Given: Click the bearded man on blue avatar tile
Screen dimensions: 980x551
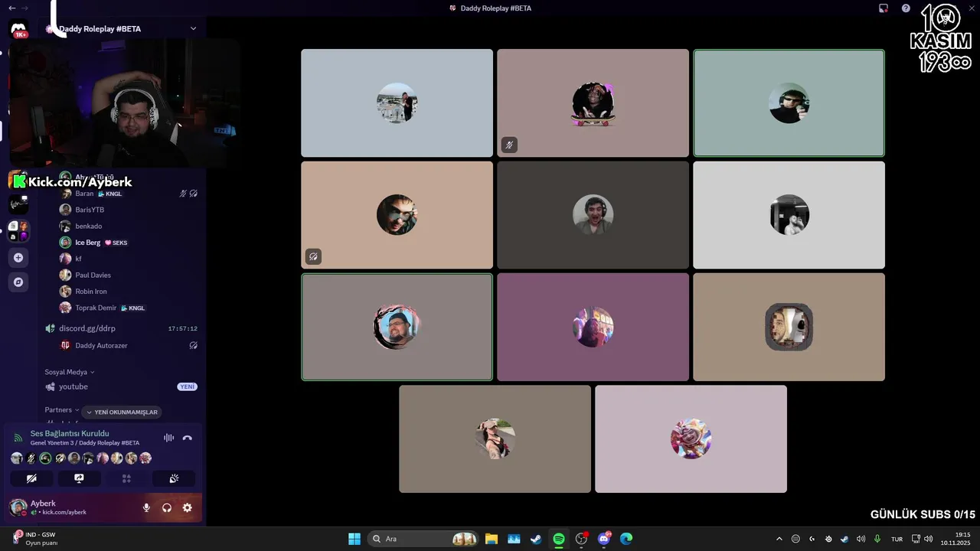Looking at the screenshot, I should (397, 327).
